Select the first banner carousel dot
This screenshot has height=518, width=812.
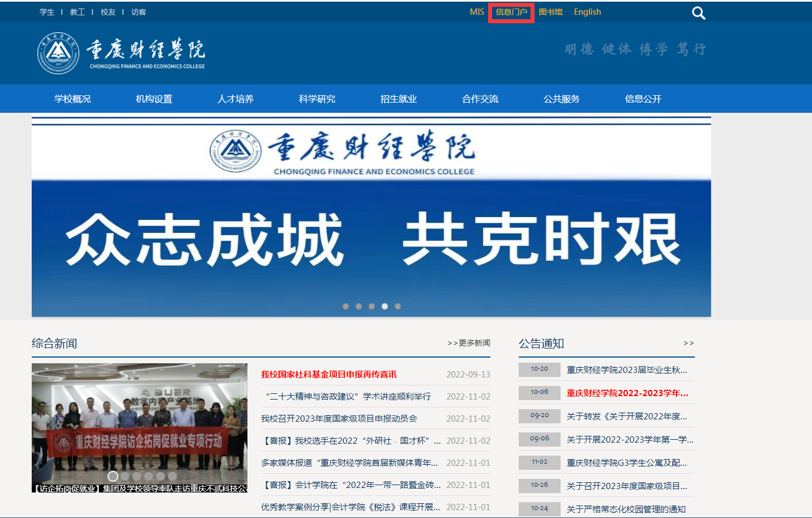(345, 306)
